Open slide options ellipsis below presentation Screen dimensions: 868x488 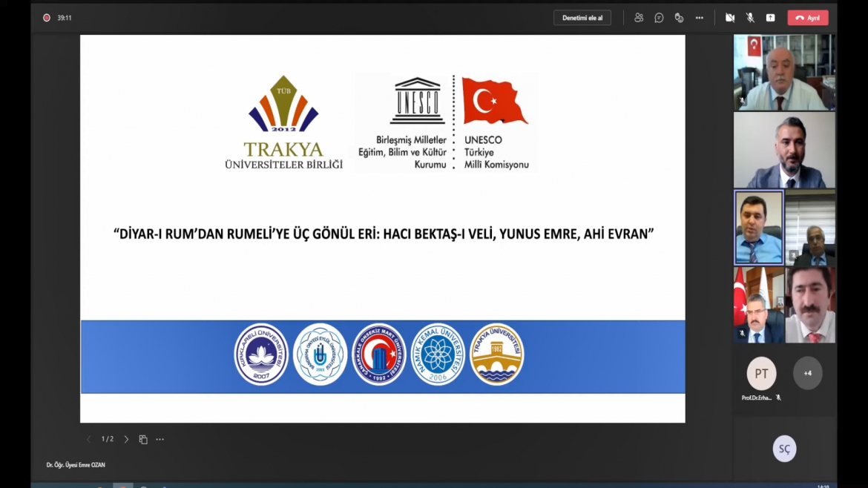[160, 439]
